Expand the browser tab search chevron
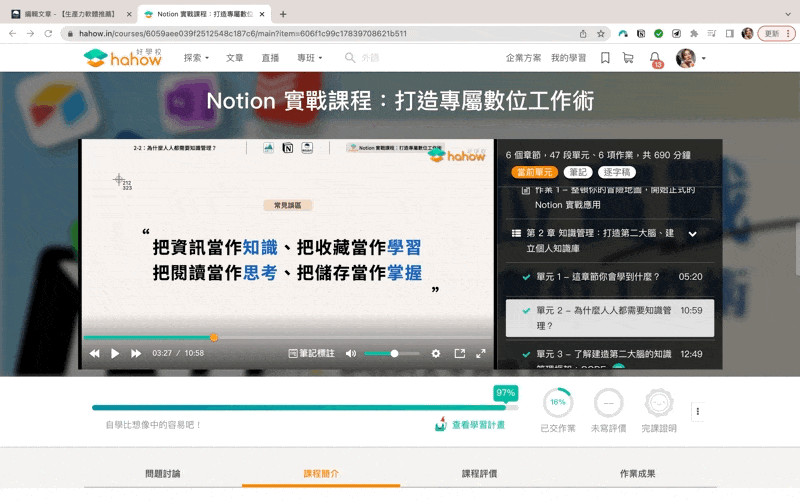 [x=788, y=14]
